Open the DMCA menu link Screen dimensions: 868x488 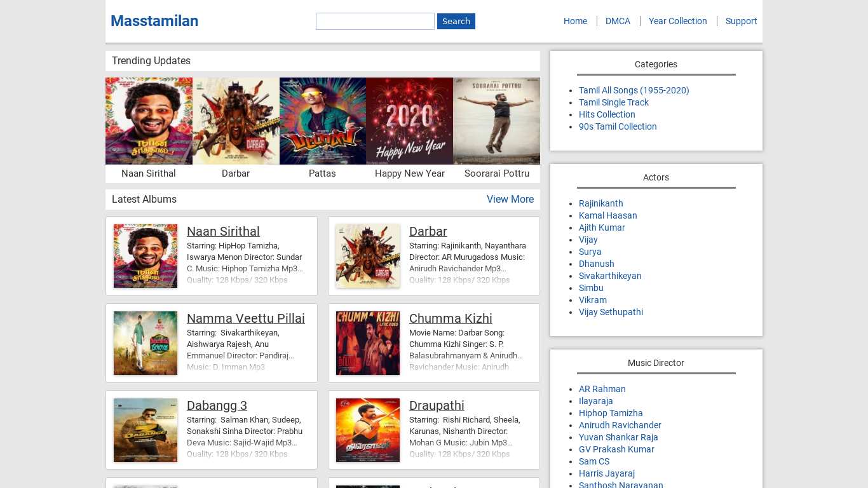pyautogui.click(x=618, y=21)
